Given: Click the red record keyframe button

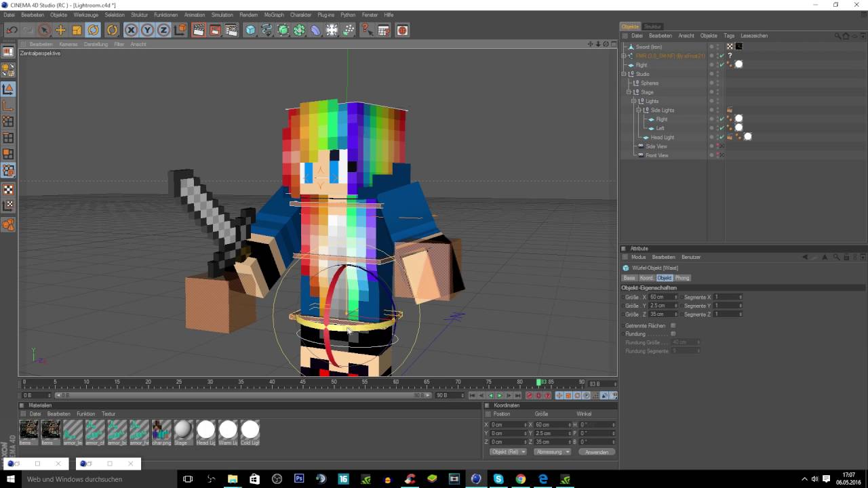Looking at the screenshot, I should coord(530,395).
